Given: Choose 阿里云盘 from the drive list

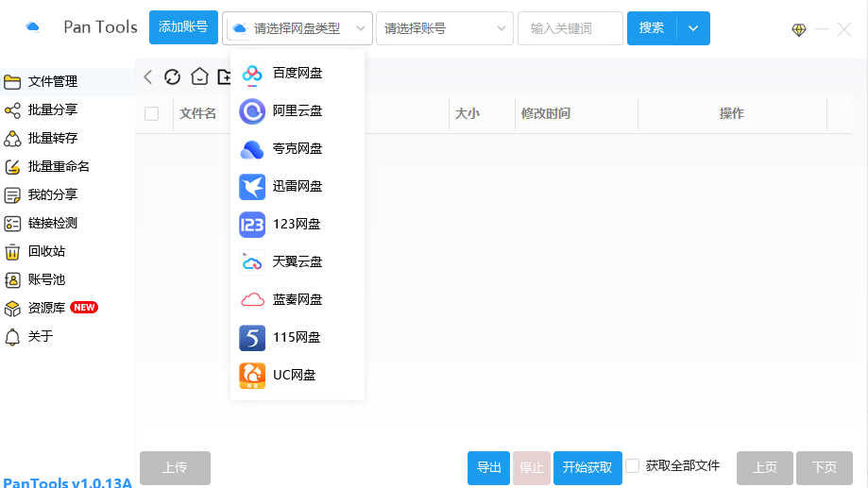Looking at the screenshot, I should click(x=297, y=111).
